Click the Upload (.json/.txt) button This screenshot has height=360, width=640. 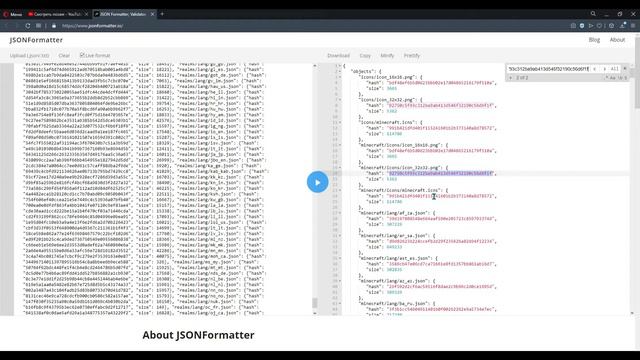pos(29,56)
